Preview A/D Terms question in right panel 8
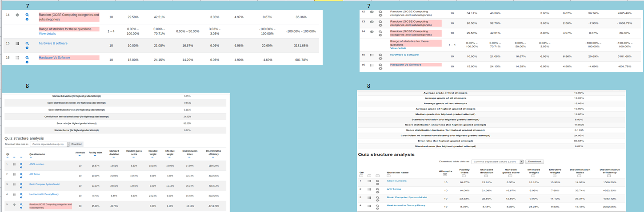Image resolution: width=644 pixels, height=212 pixels. pyautogui.click(x=378, y=189)
